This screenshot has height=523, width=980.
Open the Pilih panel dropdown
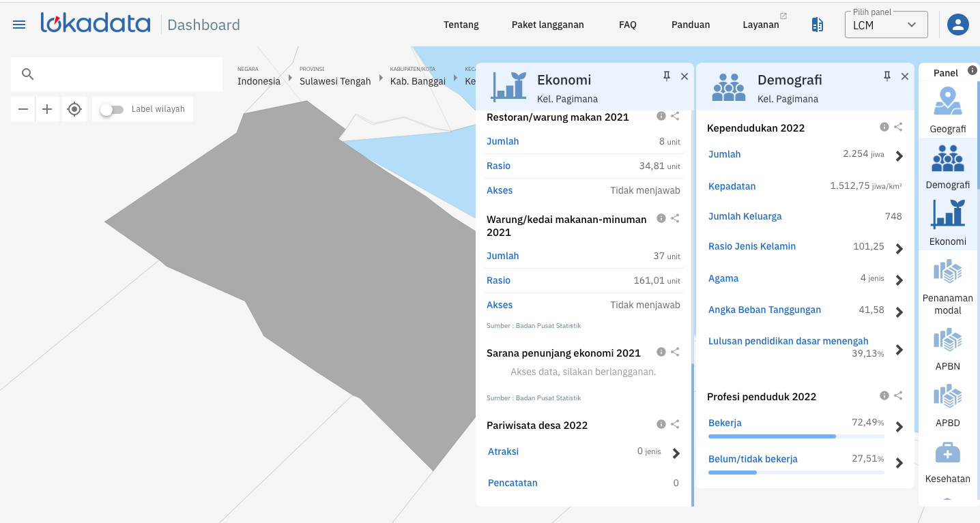[x=886, y=25]
